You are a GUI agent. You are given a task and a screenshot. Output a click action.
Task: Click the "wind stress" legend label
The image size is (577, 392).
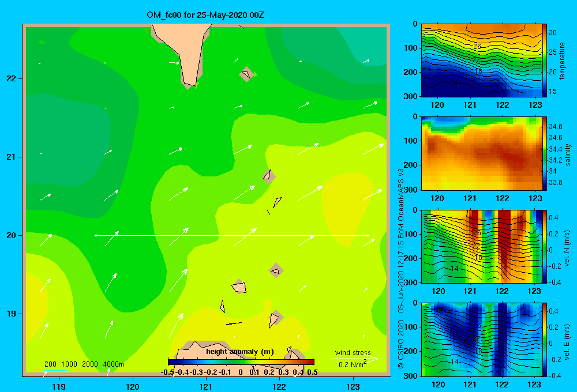(353, 352)
